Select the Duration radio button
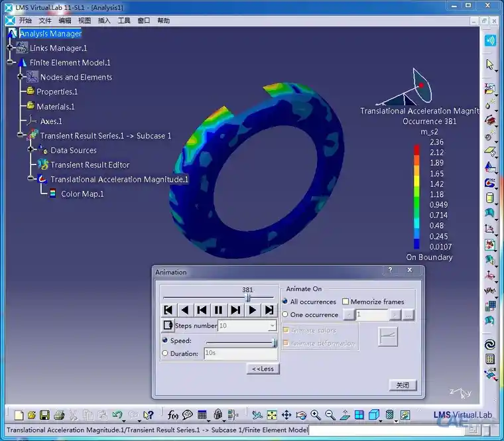This screenshot has width=504, height=441. (165, 353)
